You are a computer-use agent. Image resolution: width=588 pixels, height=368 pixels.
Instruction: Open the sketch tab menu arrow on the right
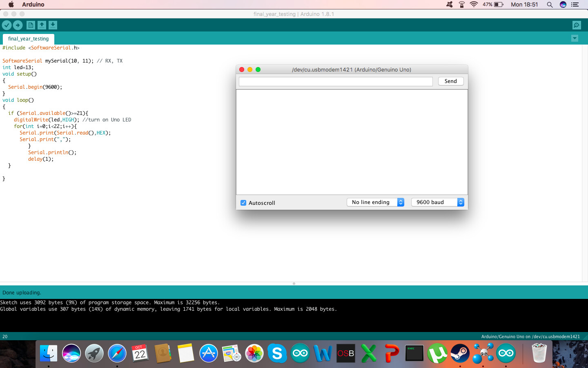pos(575,38)
